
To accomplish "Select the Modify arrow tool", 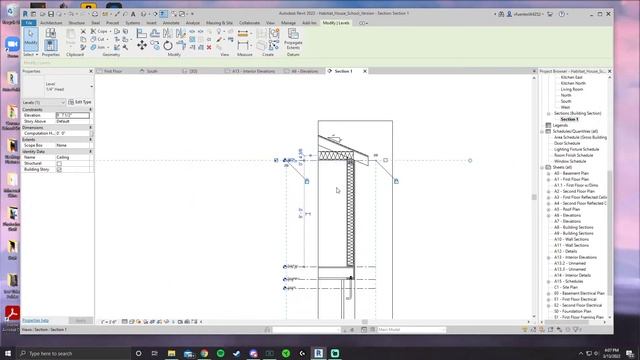I will pos(31,39).
